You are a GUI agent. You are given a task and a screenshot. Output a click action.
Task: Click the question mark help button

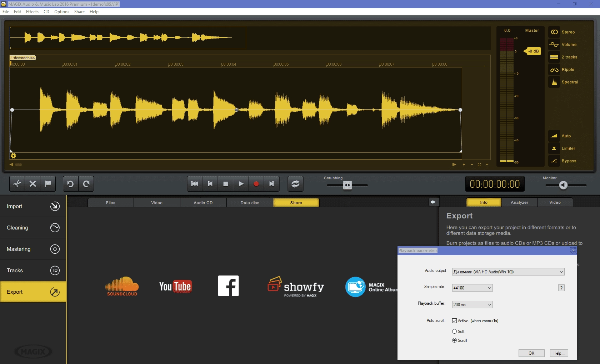[x=561, y=288]
